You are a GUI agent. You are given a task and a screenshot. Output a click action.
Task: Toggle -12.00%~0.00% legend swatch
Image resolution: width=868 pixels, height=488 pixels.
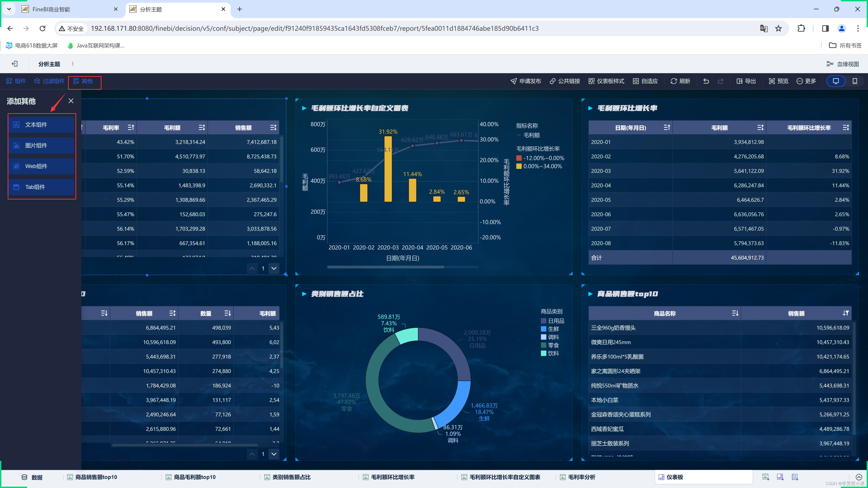point(519,158)
